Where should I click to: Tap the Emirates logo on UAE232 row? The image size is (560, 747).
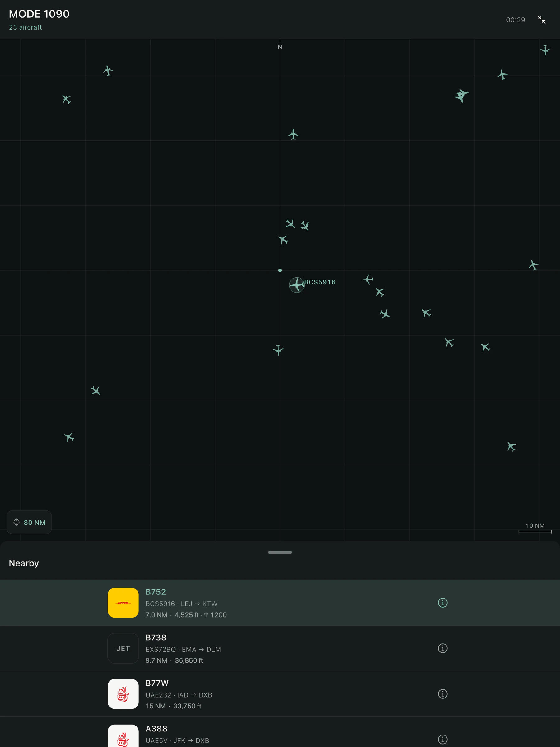click(123, 694)
